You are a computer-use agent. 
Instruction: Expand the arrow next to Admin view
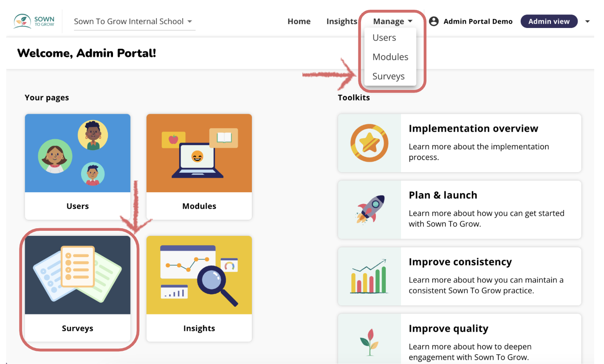point(587,21)
